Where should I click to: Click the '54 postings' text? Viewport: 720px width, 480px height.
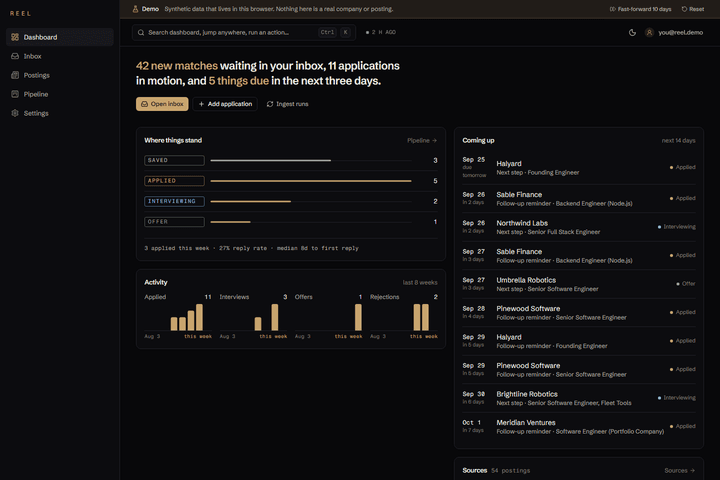tap(511, 471)
